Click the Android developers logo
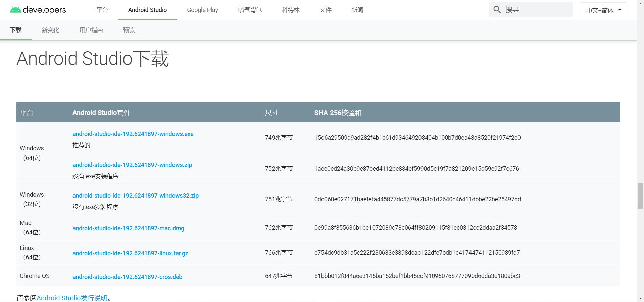This screenshot has width=644, height=302. (38, 10)
